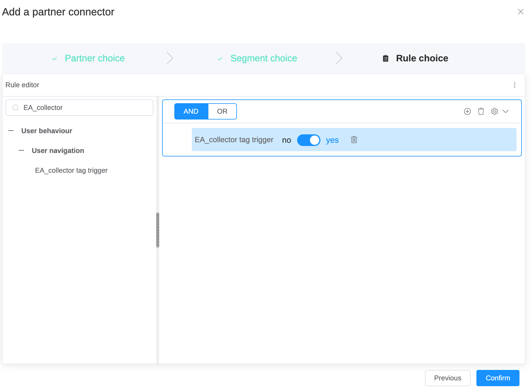Click the search magnifier icon
The height and width of the screenshot is (392, 532).
click(x=16, y=108)
